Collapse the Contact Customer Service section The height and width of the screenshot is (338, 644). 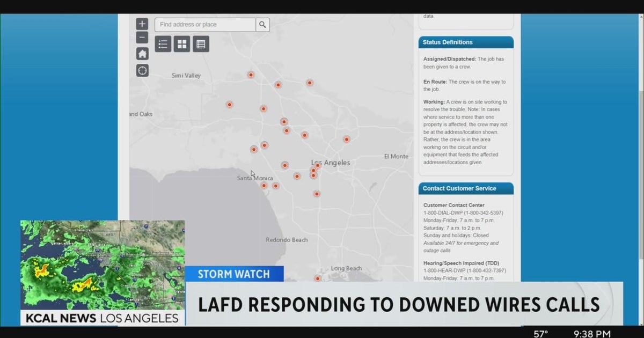(x=466, y=188)
